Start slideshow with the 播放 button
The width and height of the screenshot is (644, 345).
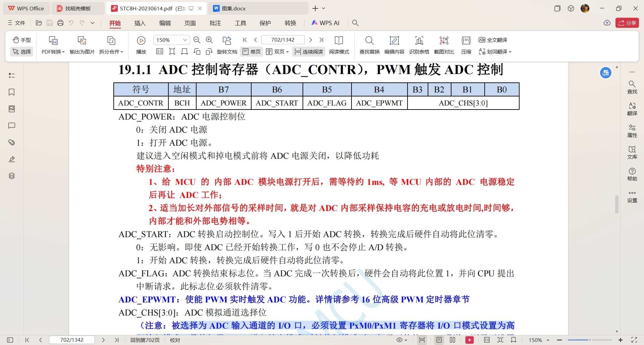click(x=141, y=45)
